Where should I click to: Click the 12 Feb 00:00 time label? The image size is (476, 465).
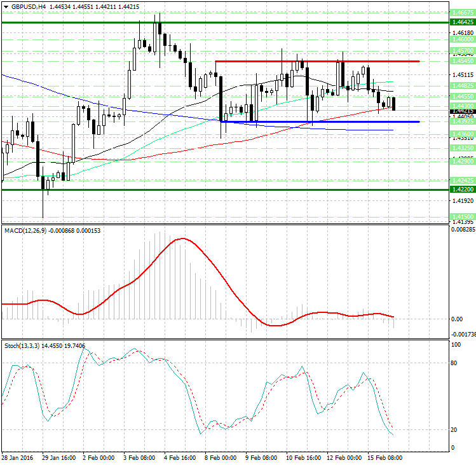[344, 458]
